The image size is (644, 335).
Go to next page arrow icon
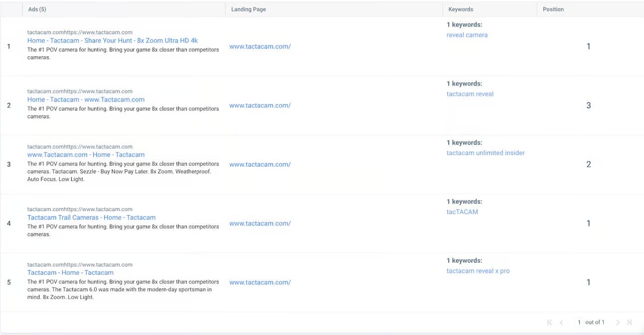point(618,323)
